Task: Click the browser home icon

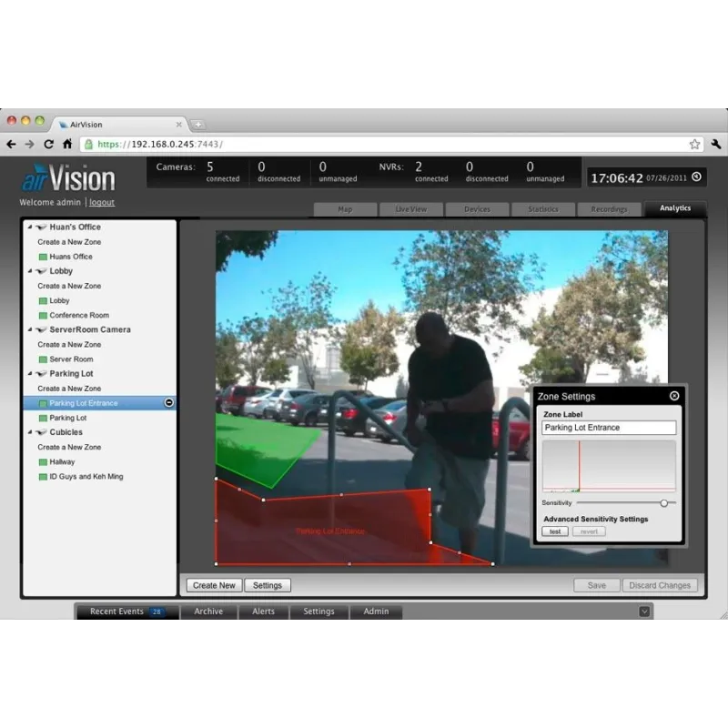Action: (x=66, y=144)
